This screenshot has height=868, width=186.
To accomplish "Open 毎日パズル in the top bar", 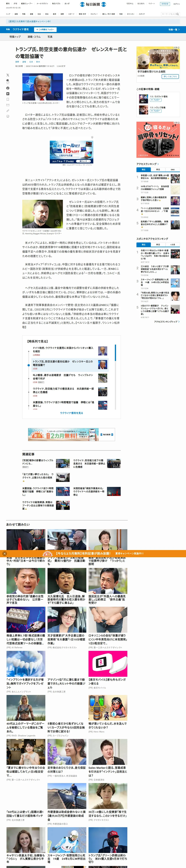I will tap(56, 4).
